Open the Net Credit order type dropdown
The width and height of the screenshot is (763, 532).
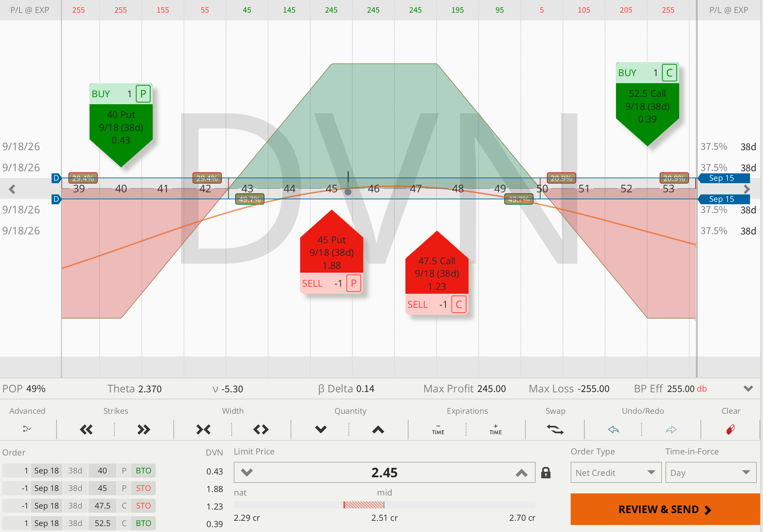point(616,473)
